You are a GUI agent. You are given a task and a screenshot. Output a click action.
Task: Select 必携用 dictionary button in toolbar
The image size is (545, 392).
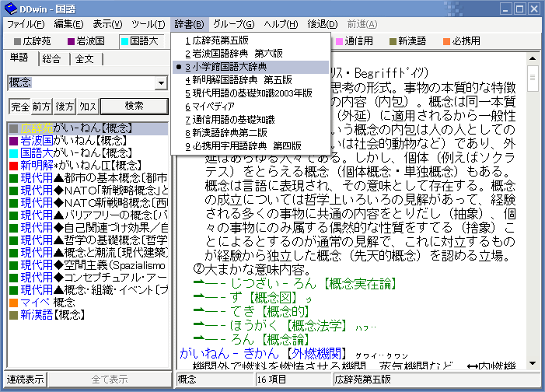coord(462,41)
